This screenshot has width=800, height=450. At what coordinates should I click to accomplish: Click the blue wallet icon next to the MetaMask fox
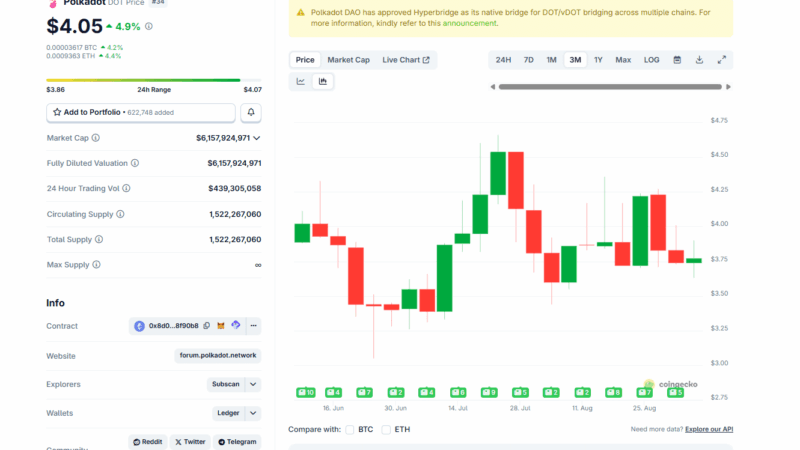click(236, 325)
